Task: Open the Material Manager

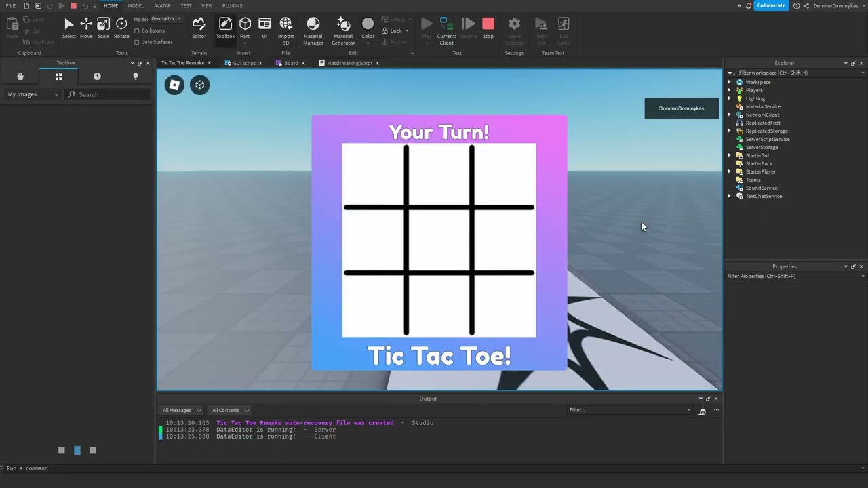Action: 313,30
